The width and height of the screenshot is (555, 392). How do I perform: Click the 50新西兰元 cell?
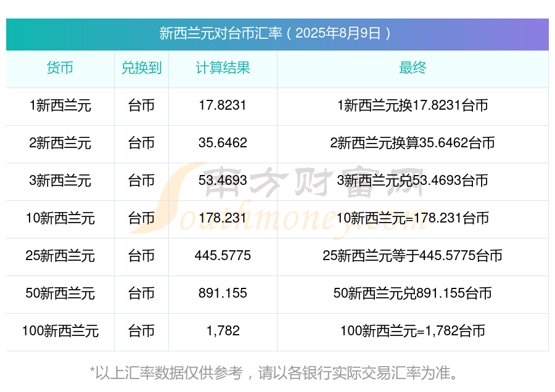(60, 293)
